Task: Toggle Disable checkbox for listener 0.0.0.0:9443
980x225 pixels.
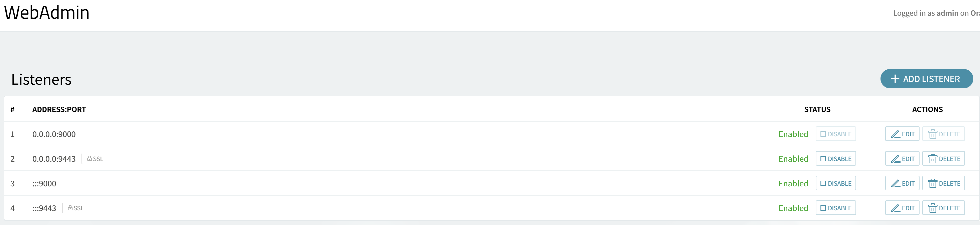Action: point(823,159)
